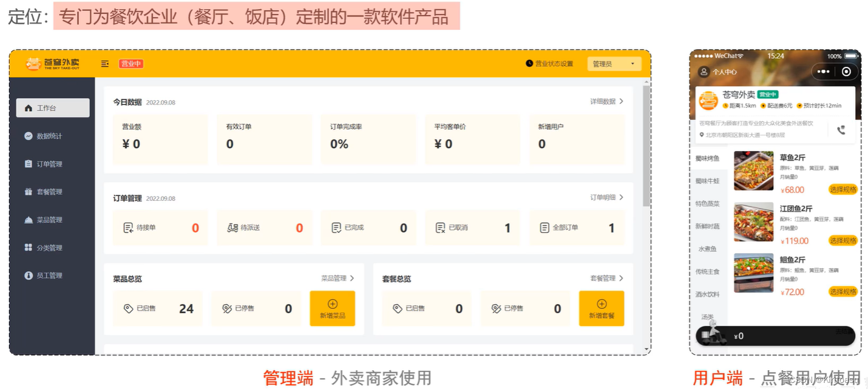Screen dimensions: 868x389
Task: Click the 员工管理 info icon in sidebar
Action: pyautogui.click(x=29, y=276)
